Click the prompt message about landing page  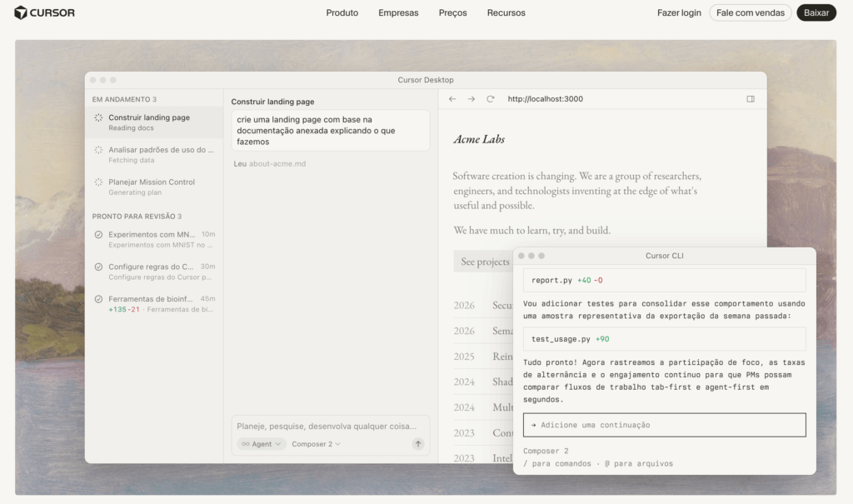click(330, 131)
